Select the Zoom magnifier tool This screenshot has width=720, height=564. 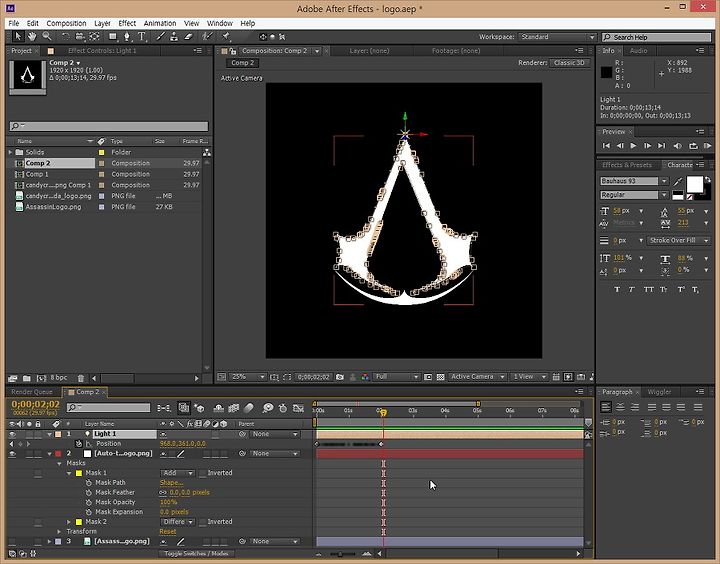point(46,37)
